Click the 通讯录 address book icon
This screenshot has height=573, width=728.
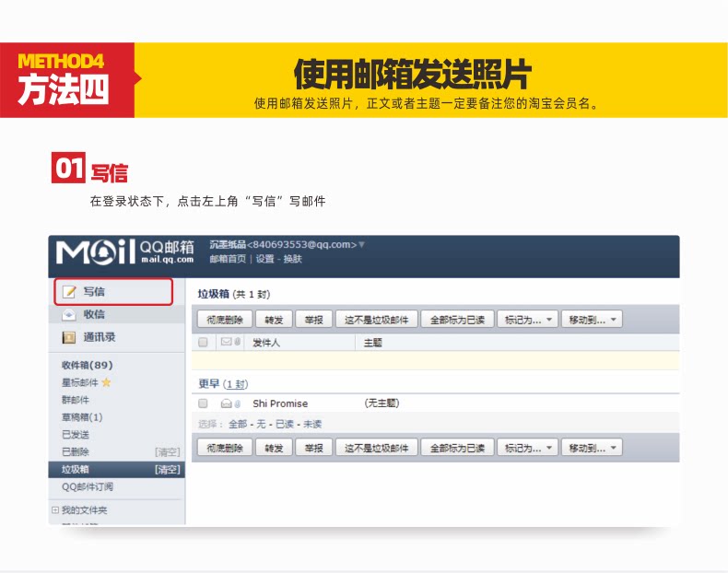tap(69, 337)
